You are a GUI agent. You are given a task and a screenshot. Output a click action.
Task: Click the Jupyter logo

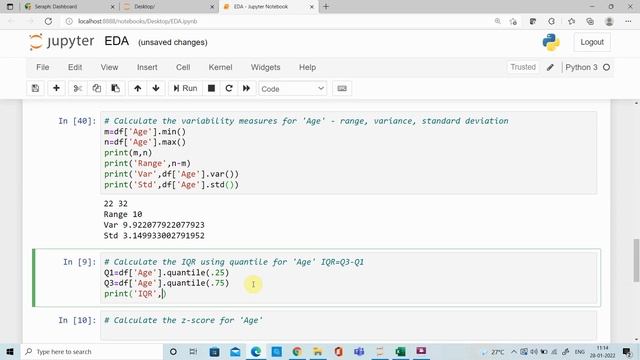point(61,42)
